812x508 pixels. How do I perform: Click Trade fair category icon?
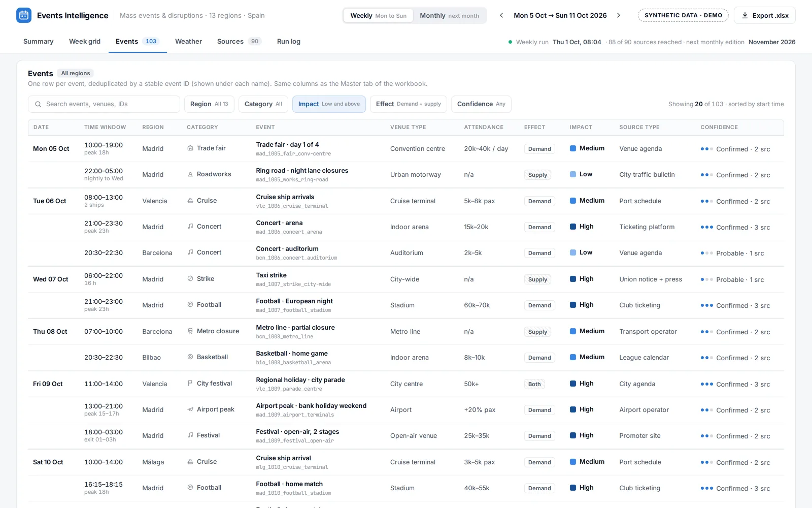pos(190,148)
